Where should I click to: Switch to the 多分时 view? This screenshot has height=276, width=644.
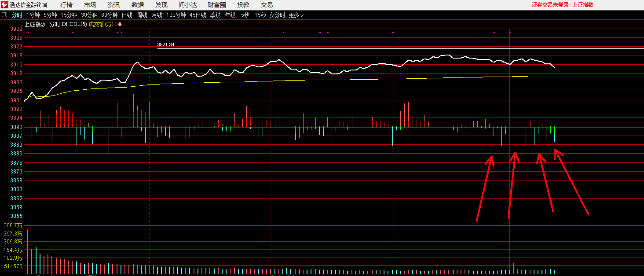click(x=277, y=15)
